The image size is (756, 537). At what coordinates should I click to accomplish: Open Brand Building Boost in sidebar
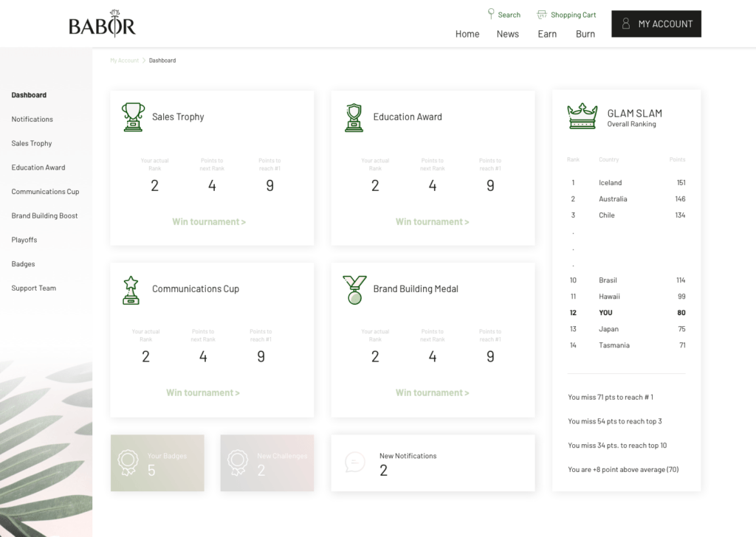point(44,216)
